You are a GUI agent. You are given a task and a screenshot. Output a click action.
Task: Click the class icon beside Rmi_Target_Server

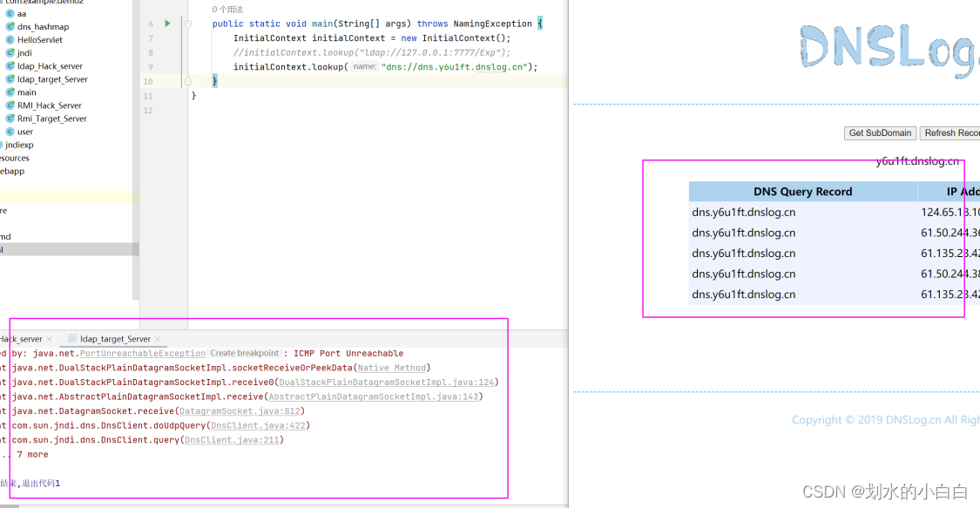pos(10,119)
